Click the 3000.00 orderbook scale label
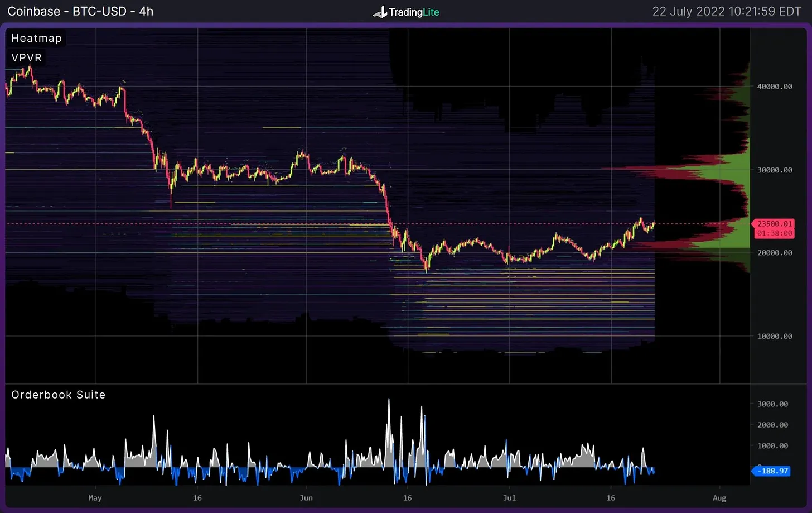The image size is (812, 513). point(772,404)
